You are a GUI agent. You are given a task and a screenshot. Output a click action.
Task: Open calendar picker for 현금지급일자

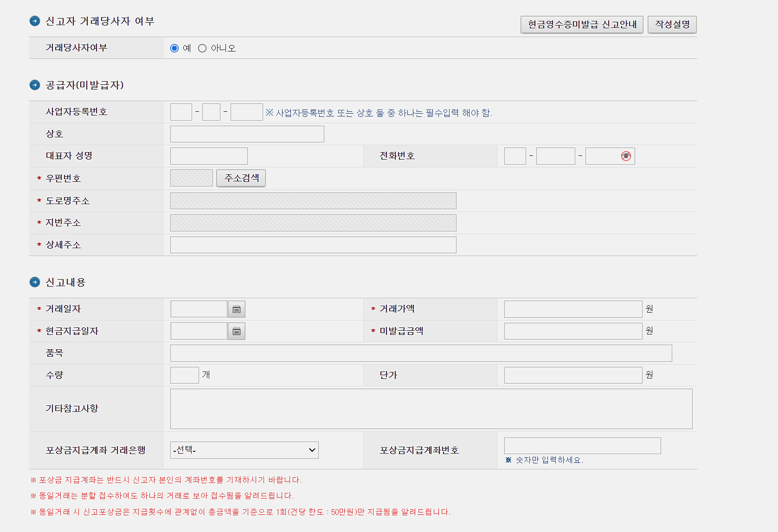[236, 332]
